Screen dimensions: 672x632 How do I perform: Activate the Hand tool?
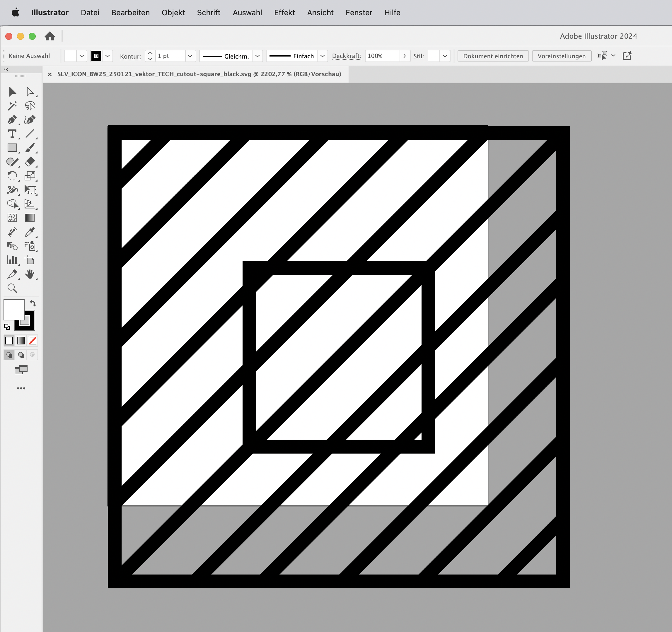point(31,274)
